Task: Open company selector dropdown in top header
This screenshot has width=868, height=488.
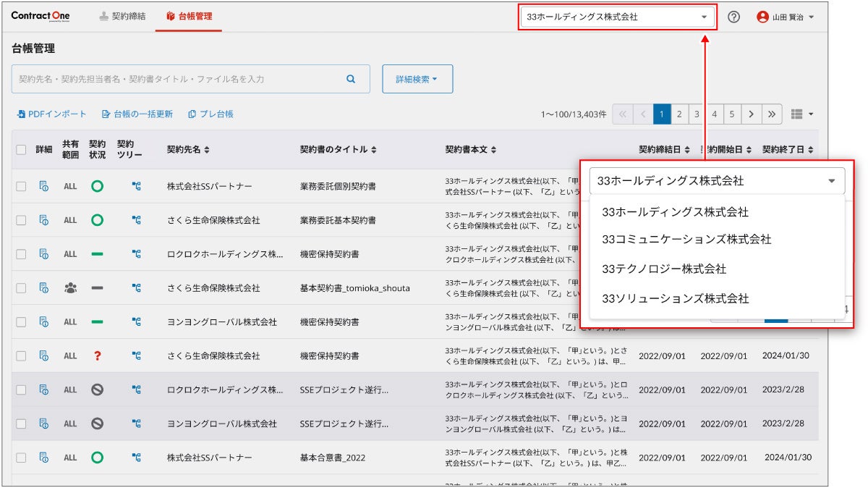Action: coord(618,17)
